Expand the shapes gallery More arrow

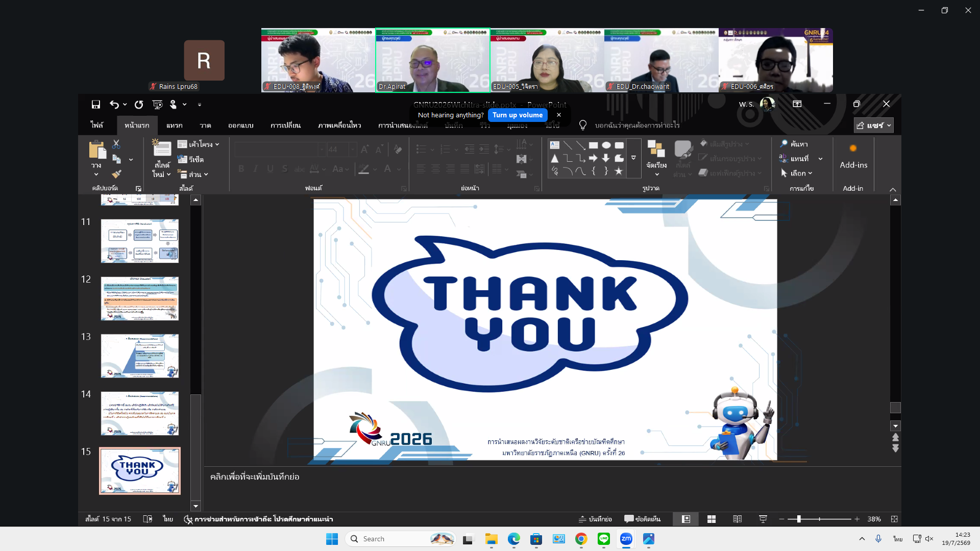(633, 158)
